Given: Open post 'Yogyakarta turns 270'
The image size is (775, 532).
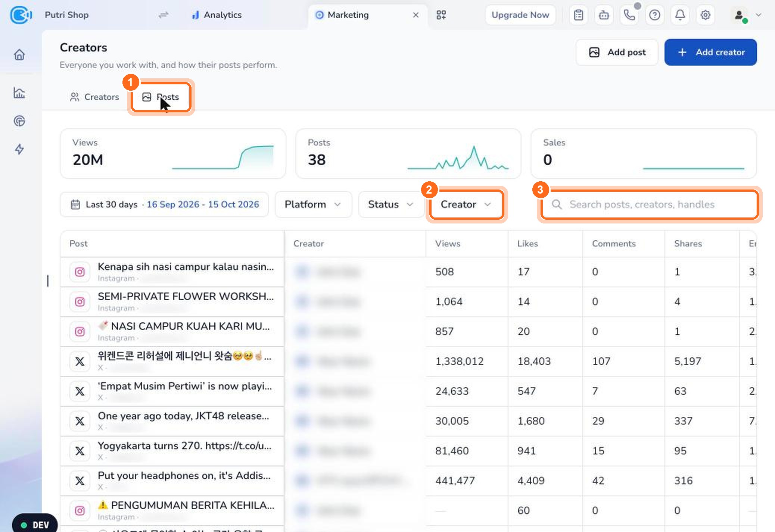Looking at the screenshot, I should (184, 446).
